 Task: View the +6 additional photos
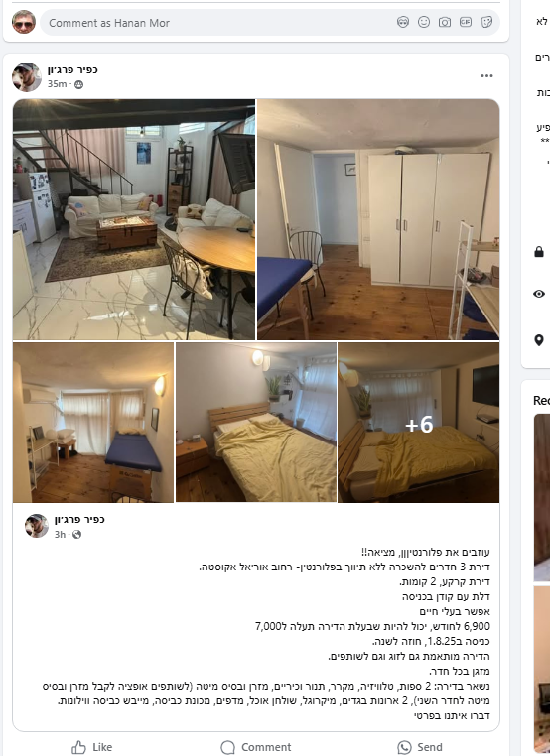coord(419,423)
